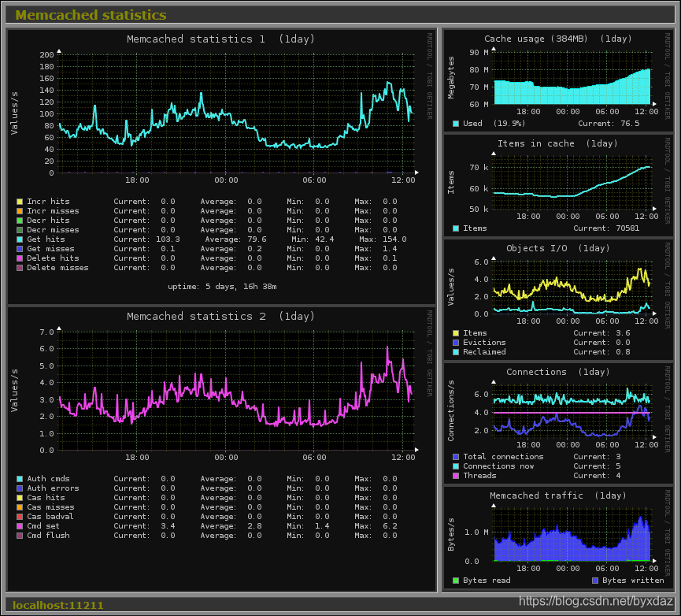Open the Memcached statistics 2 graph
Image resolution: width=681 pixels, height=616 pixels.
click(221, 449)
